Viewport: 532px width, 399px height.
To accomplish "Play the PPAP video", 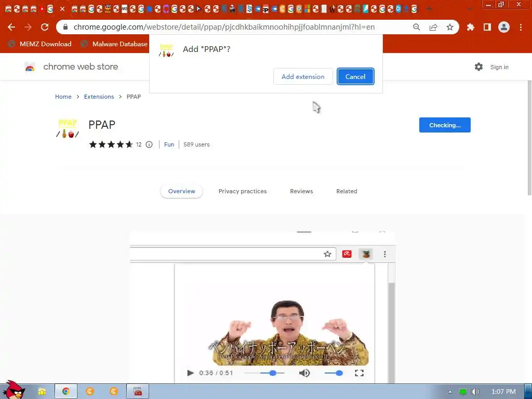I will point(190,373).
